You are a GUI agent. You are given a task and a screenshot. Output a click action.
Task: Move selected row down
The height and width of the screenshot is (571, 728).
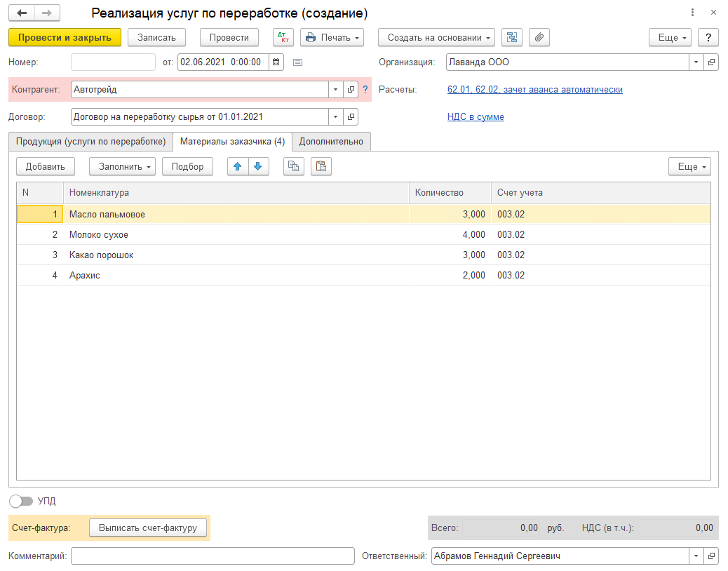[258, 167]
